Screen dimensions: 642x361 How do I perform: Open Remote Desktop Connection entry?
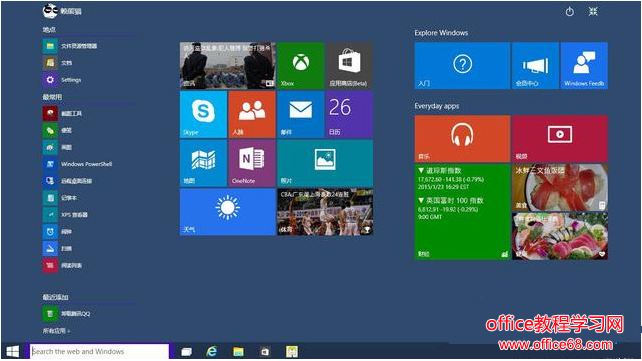coord(68,181)
